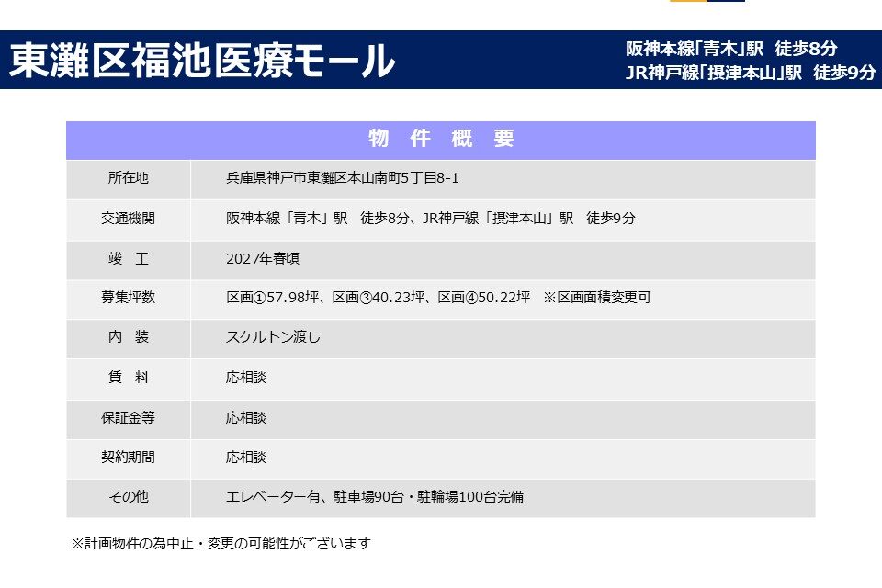This screenshot has width=882, height=588.
Task: Click the 募集坪数 row label
Action: (128, 298)
